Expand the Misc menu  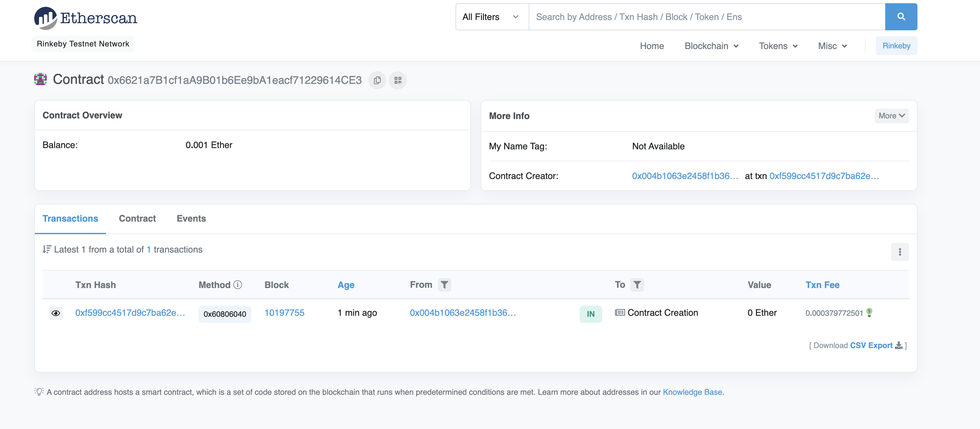pyautogui.click(x=832, y=46)
